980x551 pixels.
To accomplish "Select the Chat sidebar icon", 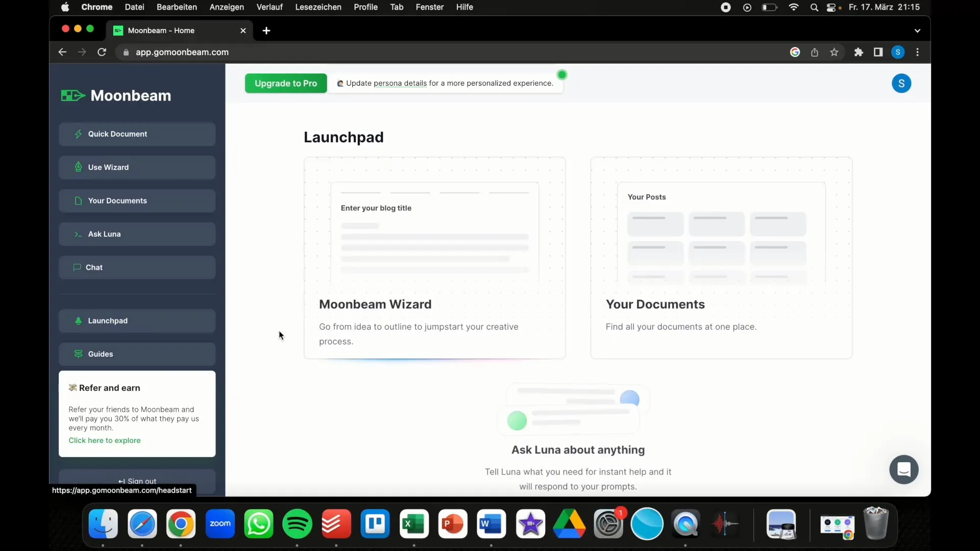I will point(77,267).
